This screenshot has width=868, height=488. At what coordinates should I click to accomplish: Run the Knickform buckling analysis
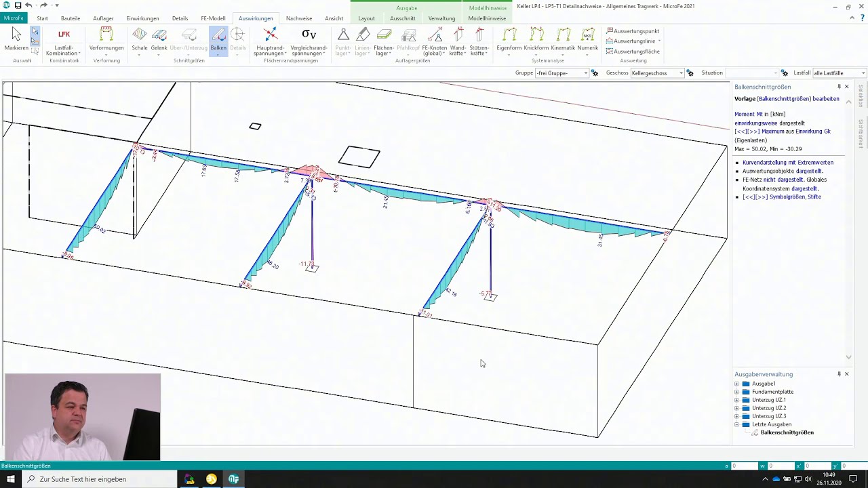point(536,40)
